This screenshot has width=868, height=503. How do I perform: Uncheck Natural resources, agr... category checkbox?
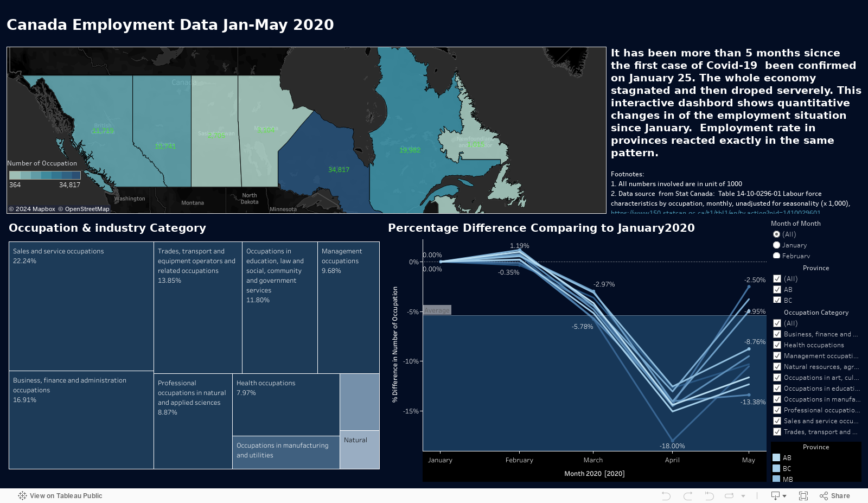tap(777, 367)
